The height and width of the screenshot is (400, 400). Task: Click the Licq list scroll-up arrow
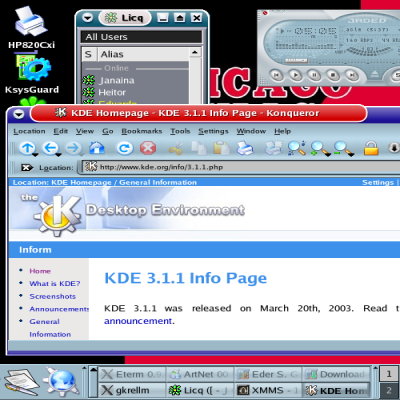[195, 53]
